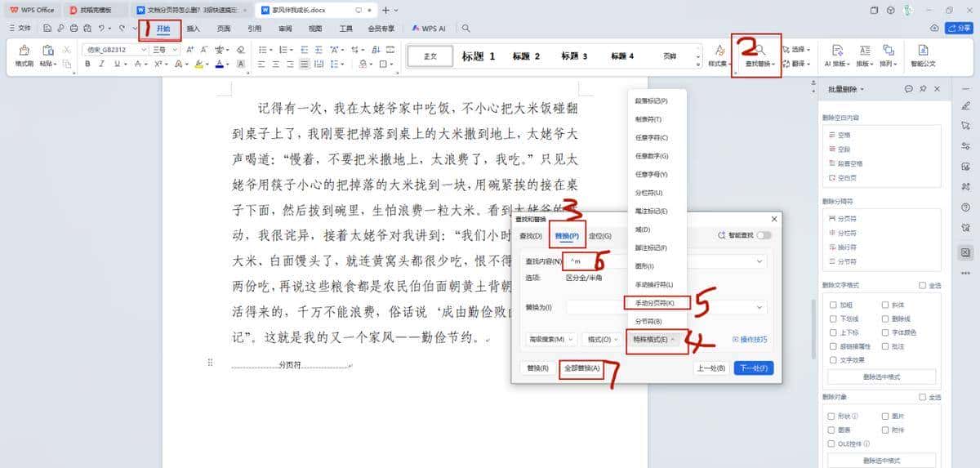This screenshot has width=980, height=468.
Task: Toggle the Smart Find (智能查找) switch
Action: pos(764,235)
